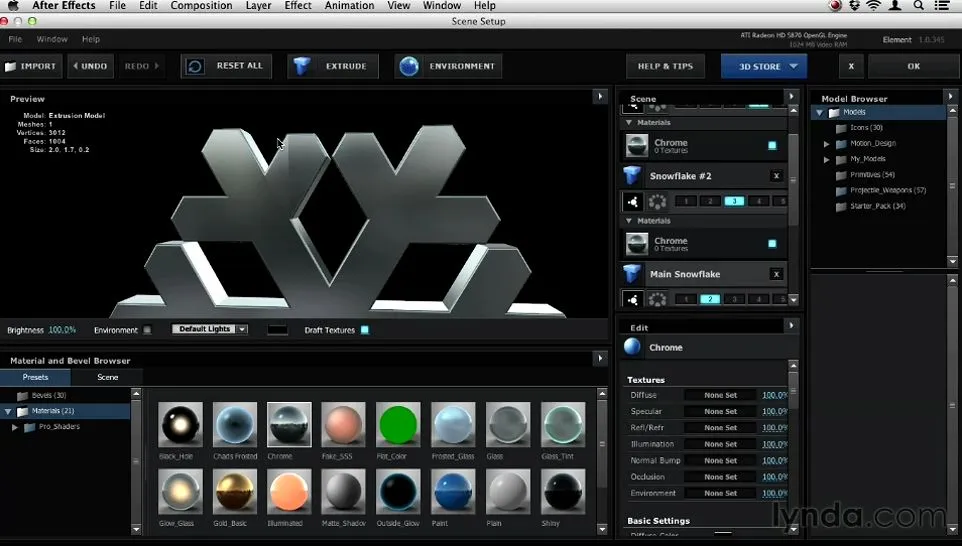Viewport: 962px width, 546px height.
Task: Open the Composition menu
Action: pos(201,6)
